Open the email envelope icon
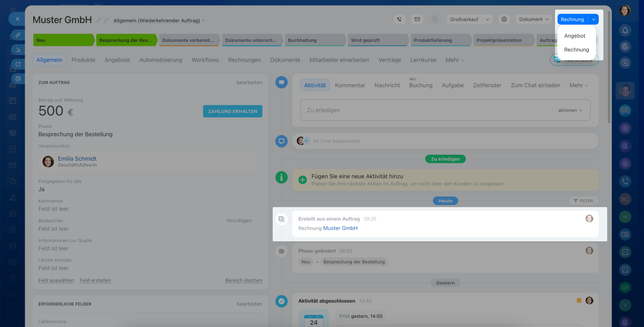The width and height of the screenshot is (644, 327). pyautogui.click(x=417, y=19)
